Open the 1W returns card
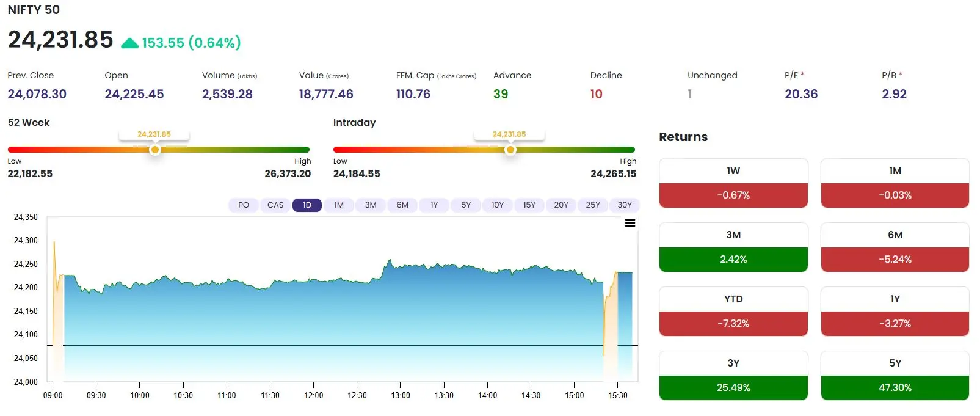980x416 pixels. pos(733,183)
